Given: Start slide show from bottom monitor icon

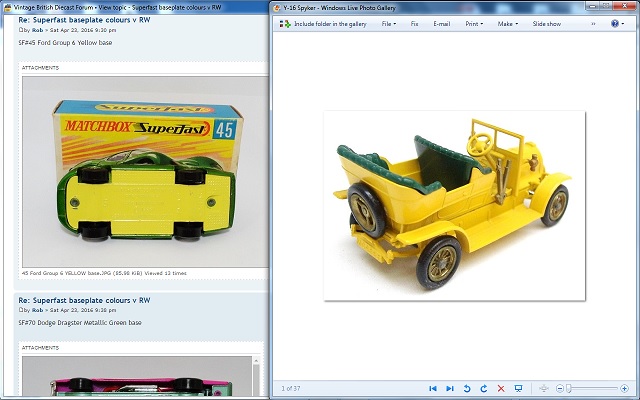Looking at the screenshot, I should pyautogui.click(x=518, y=388).
